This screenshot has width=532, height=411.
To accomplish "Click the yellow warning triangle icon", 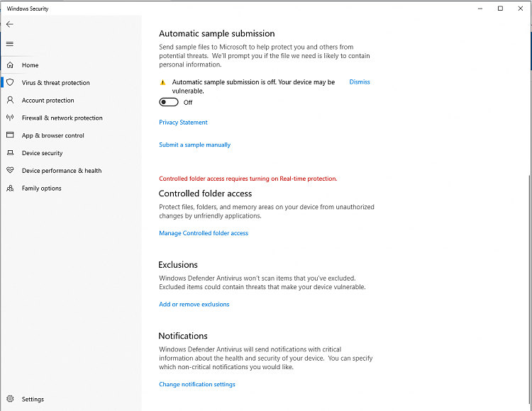I will 163,82.
